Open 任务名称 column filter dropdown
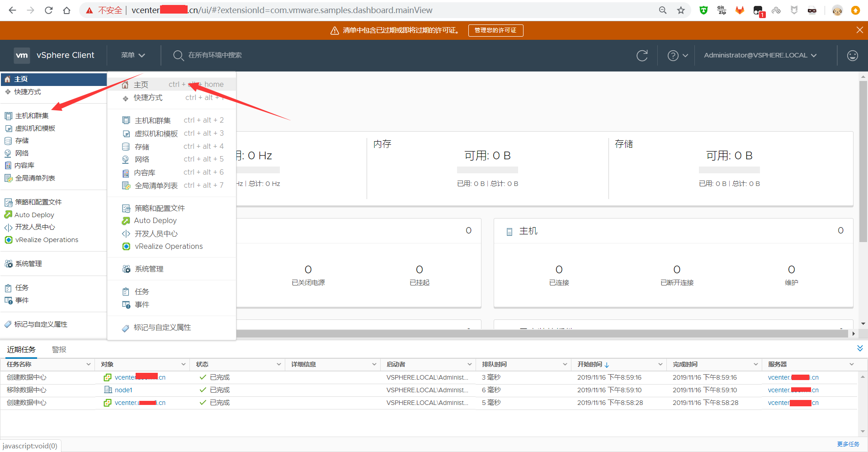 pyautogui.click(x=89, y=364)
